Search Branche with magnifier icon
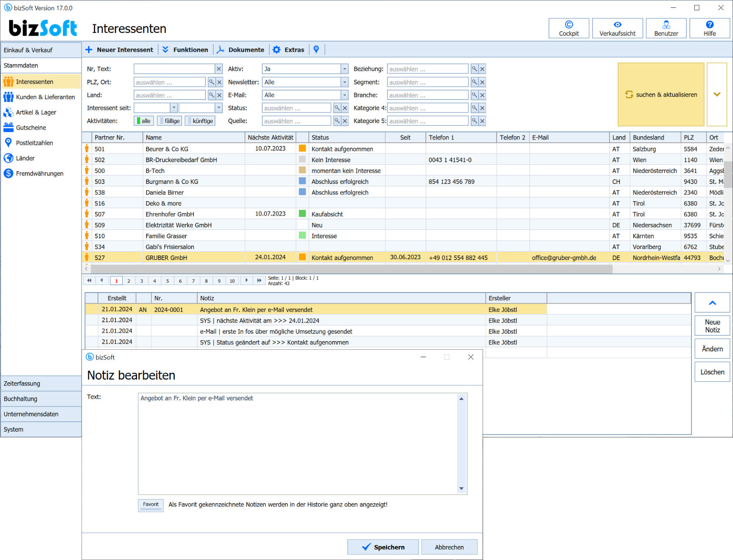The height and width of the screenshot is (560, 733). [x=474, y=95]
